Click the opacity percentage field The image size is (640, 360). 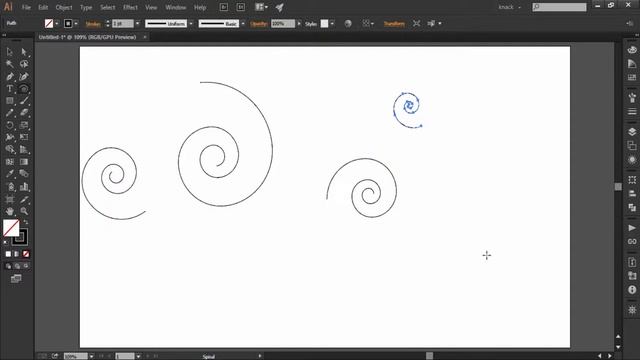[283, 24]
